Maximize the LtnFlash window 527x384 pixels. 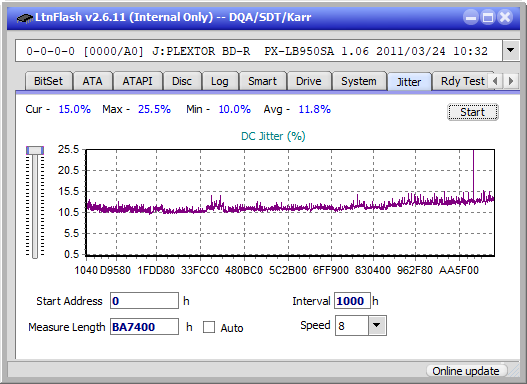coord(488,17)
